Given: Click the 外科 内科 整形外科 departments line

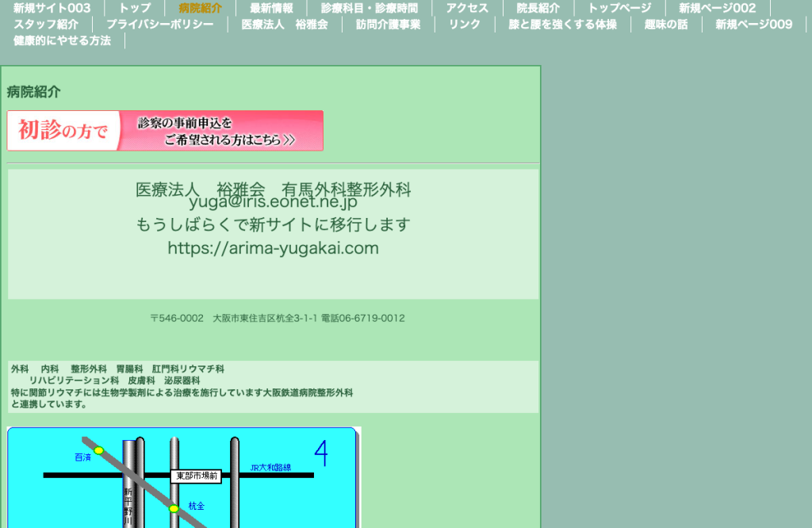Looking at the screenshot, I should point(117,369).
